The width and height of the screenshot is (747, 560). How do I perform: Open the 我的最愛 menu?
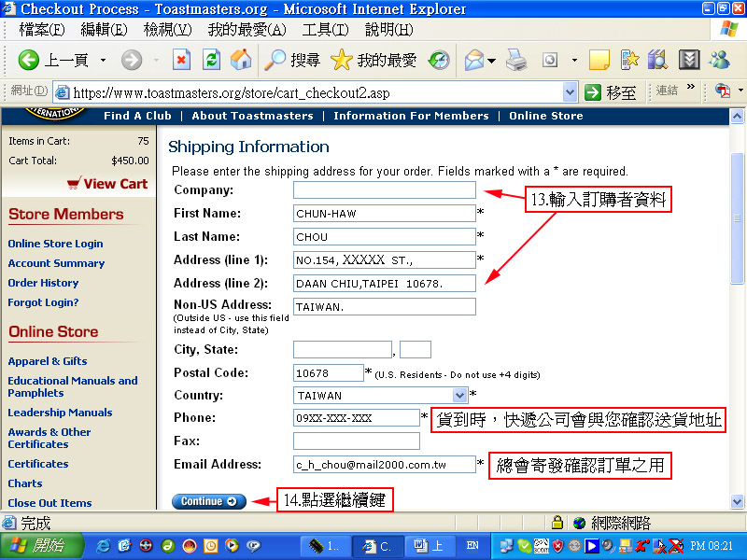(247, 30)
